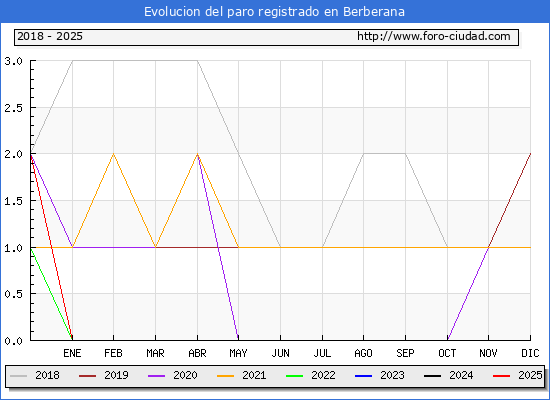Select the 2020 legend label
The width and height of the screenshot is (550, 400).
pyautogui.click(x=185, y=375)
